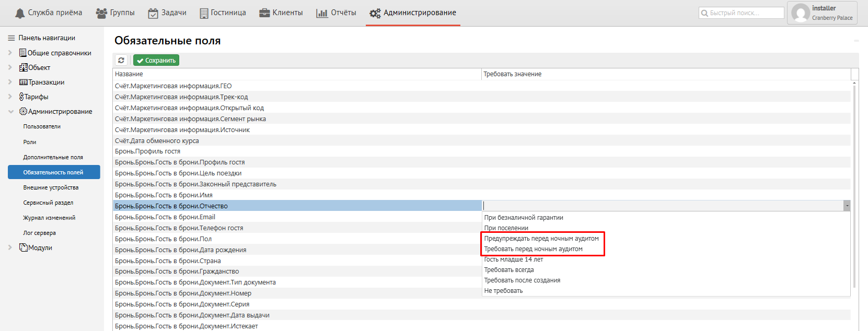Click the Задачи calendar icon
Image resolution: width=868 pixels, height=331 pixels.
pyautogui.click(x=153, y=13)
